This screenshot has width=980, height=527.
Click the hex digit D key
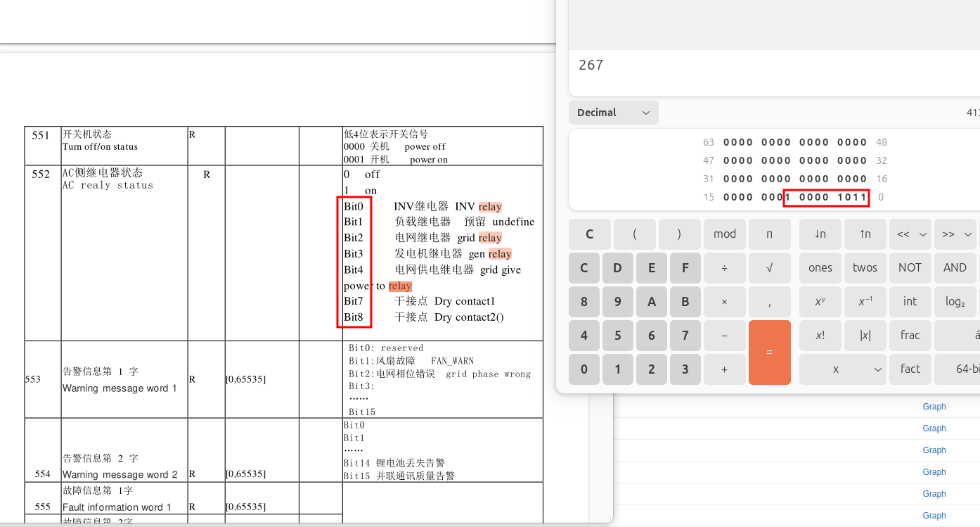617,268
